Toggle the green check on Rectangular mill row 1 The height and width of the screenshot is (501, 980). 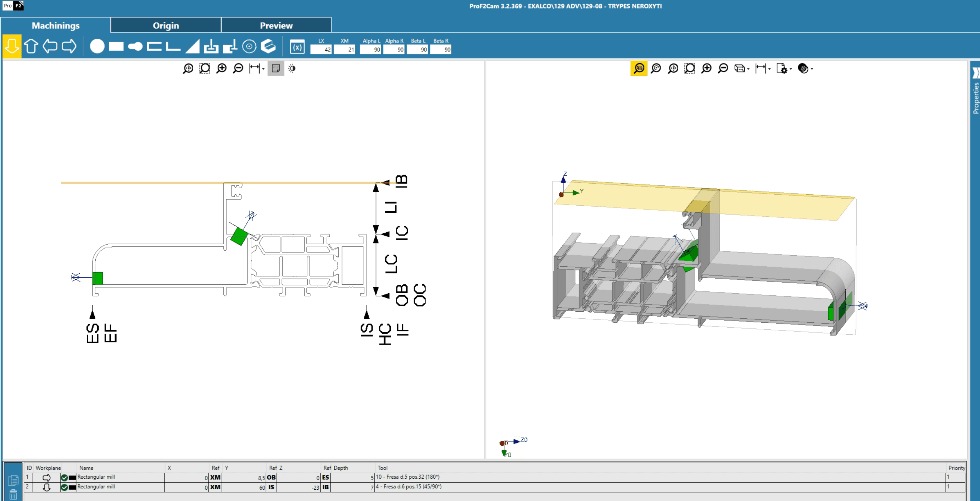64,477
